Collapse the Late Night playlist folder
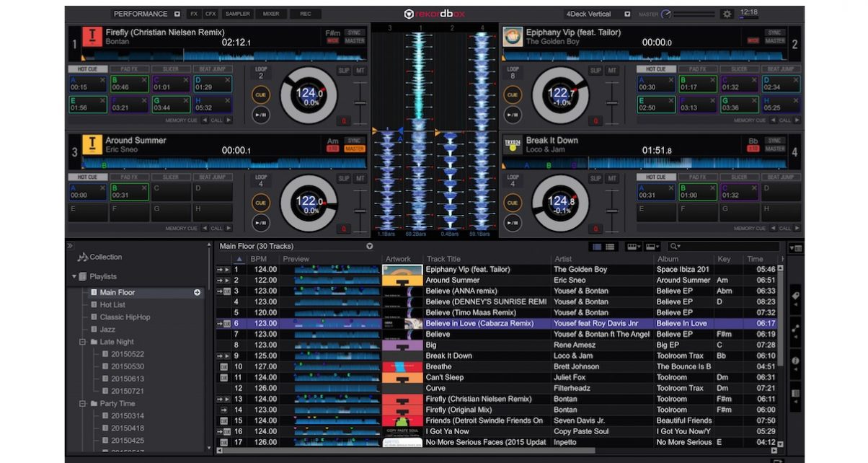 (82, 343)
